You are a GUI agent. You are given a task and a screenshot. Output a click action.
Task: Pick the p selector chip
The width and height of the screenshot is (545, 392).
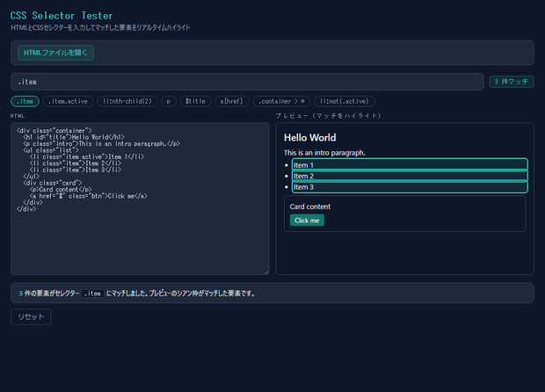169,101
